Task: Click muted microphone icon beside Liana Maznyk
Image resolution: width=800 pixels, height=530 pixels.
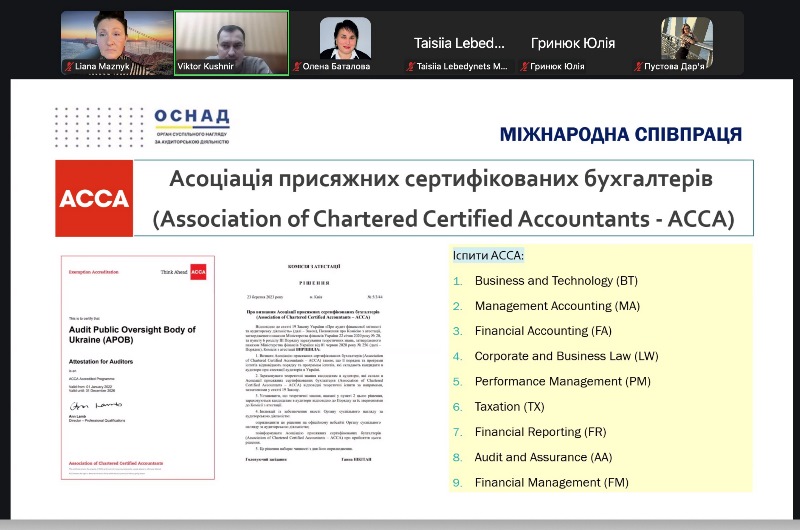Action: point(69,66)
